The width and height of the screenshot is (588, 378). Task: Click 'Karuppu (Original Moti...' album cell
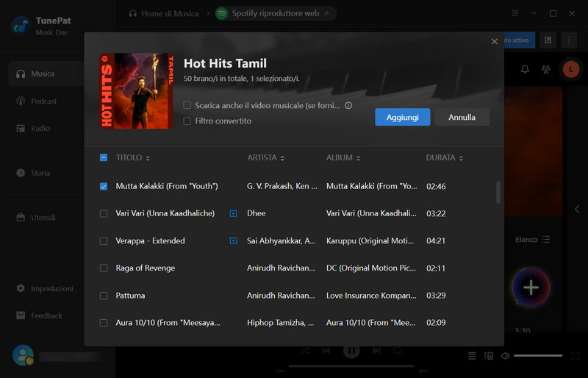pyautogui.click(x=370, y=240)
